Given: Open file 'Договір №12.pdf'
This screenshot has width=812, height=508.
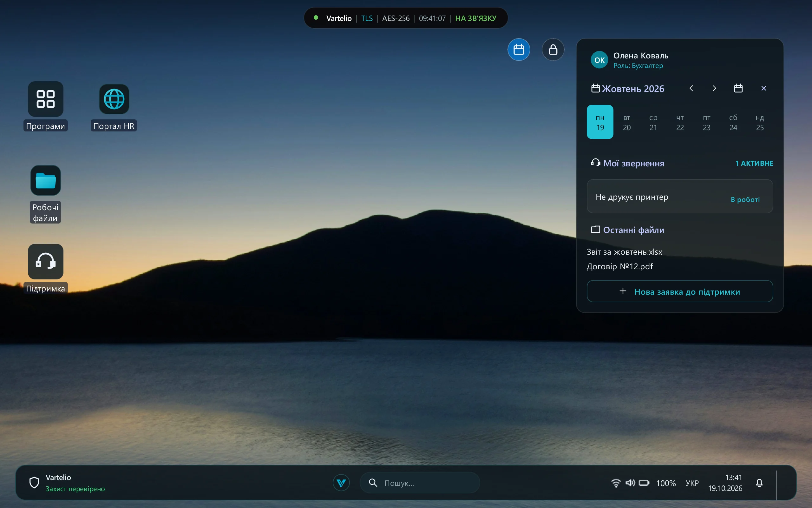Looking at the screenshot, I should 620,266.
